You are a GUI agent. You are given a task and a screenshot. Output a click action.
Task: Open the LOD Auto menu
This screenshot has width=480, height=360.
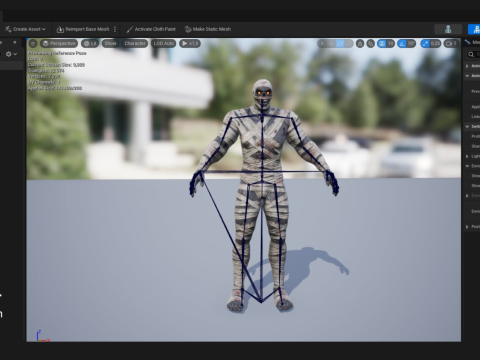pos(163,43)
